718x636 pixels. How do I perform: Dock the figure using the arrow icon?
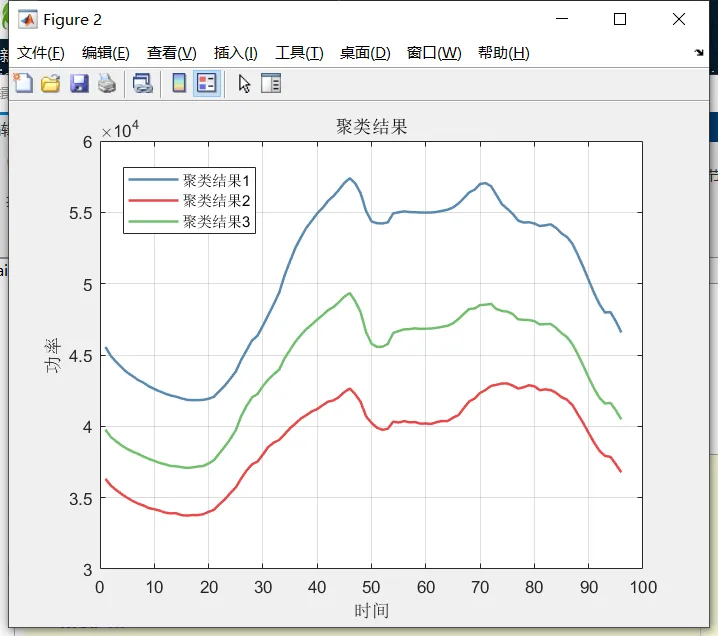click(699, 53)
